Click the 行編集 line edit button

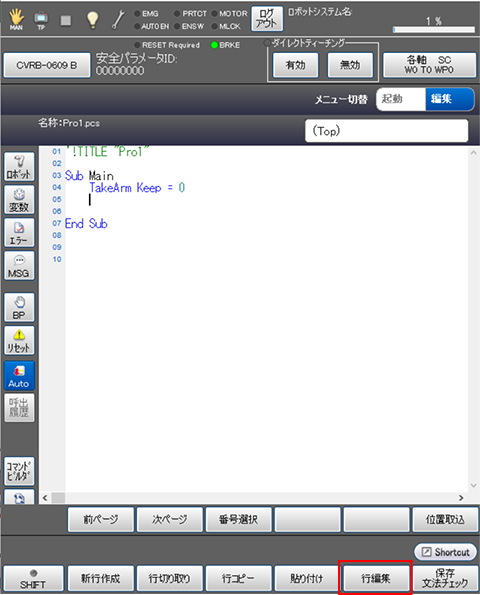click(x=375, y=578)
